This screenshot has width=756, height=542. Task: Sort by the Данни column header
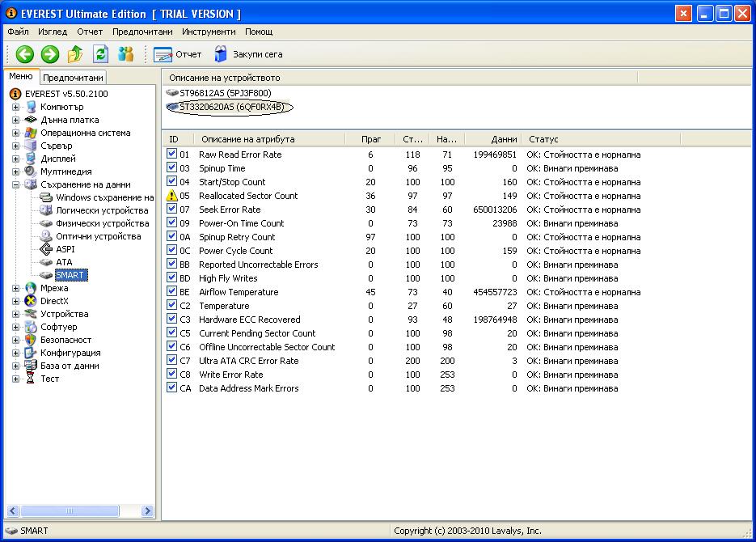[503, 139]
